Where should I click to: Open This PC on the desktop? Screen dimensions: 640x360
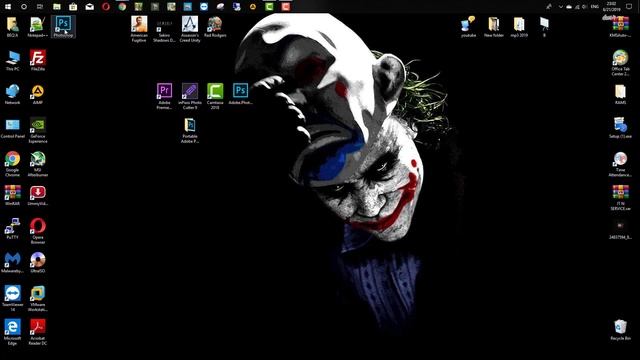click(12, 60)
